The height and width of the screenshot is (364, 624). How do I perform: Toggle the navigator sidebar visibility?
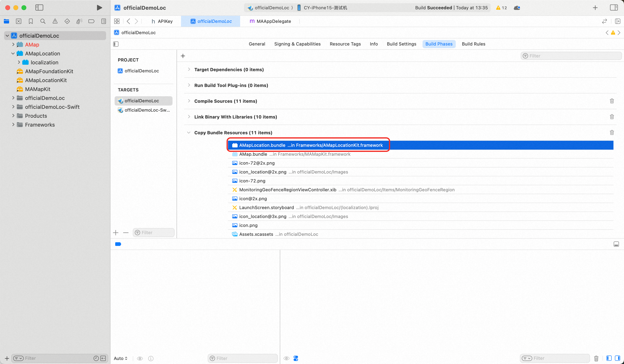click(39, 8)
